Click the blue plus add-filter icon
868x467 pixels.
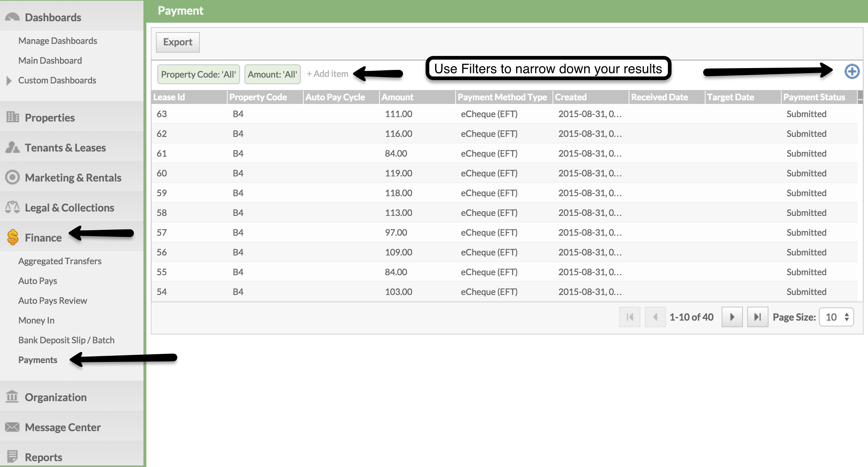tap(852, 71)
